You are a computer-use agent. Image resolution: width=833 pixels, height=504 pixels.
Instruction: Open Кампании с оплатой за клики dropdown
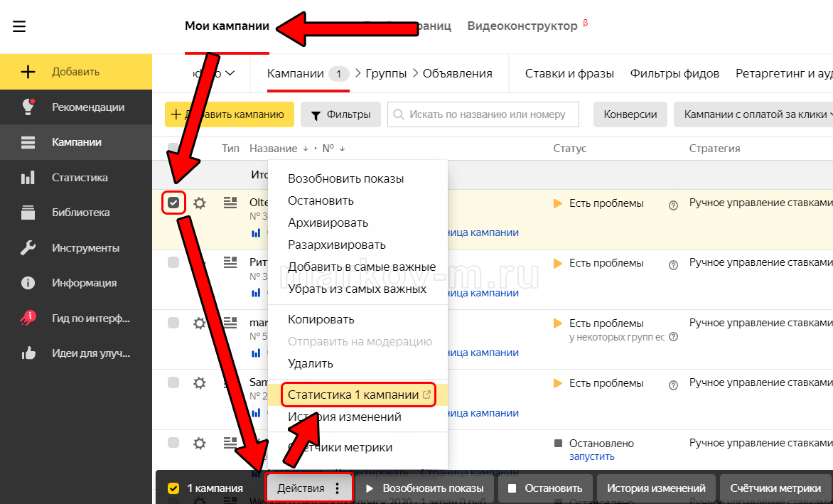753,114
